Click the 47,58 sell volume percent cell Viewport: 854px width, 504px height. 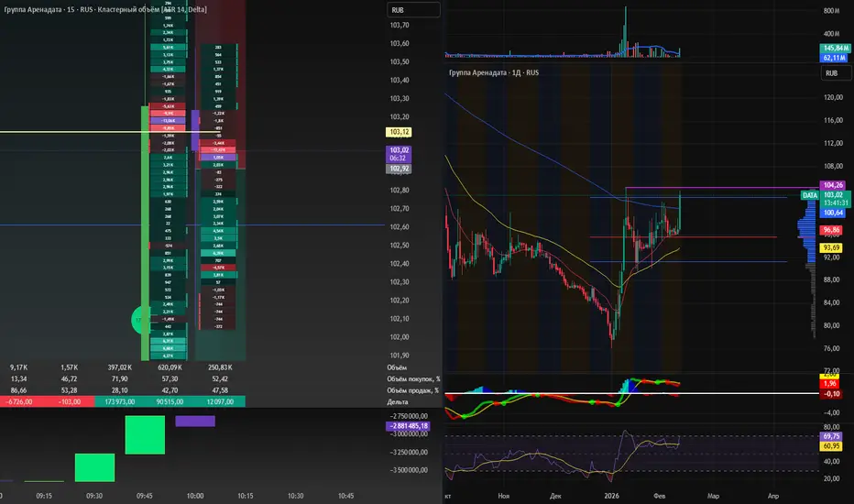220,390
